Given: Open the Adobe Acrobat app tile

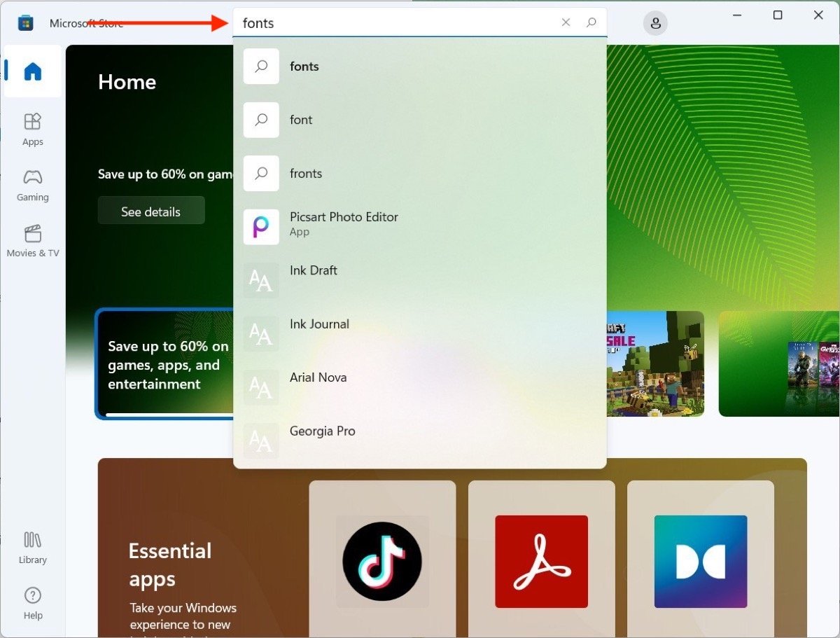Looking at the screenshot, I should pos(541,559).
